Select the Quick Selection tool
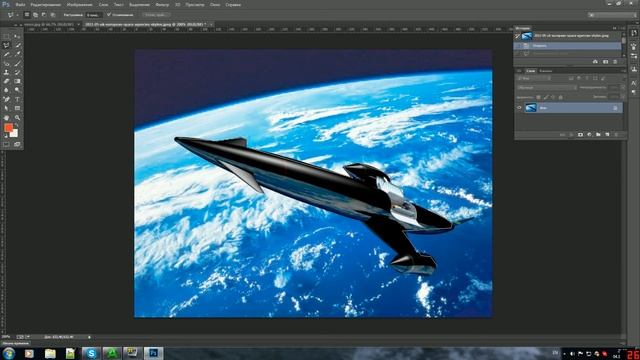The image size is (640, 360). [x=17, y=45]
